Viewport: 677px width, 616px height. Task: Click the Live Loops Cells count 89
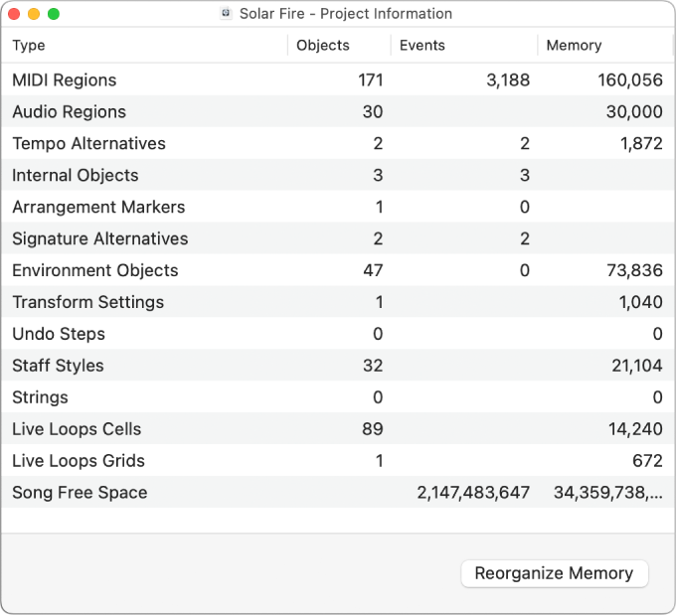[x=373, y=429]
